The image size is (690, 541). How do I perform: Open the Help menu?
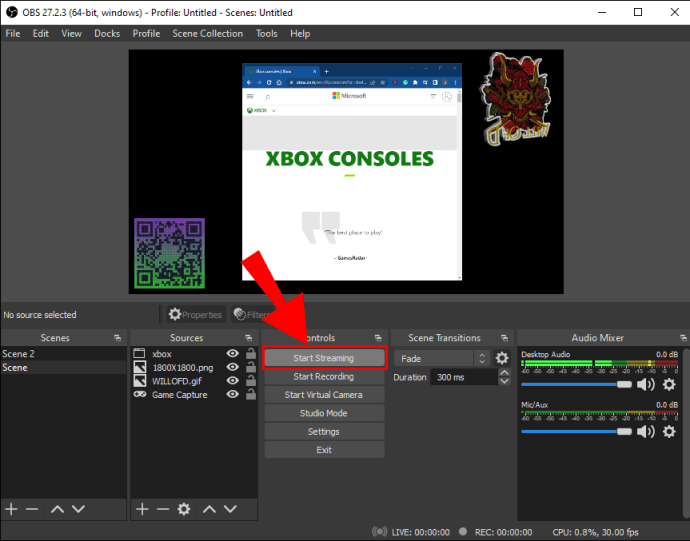pyautogui.click(x=300, y=33)
